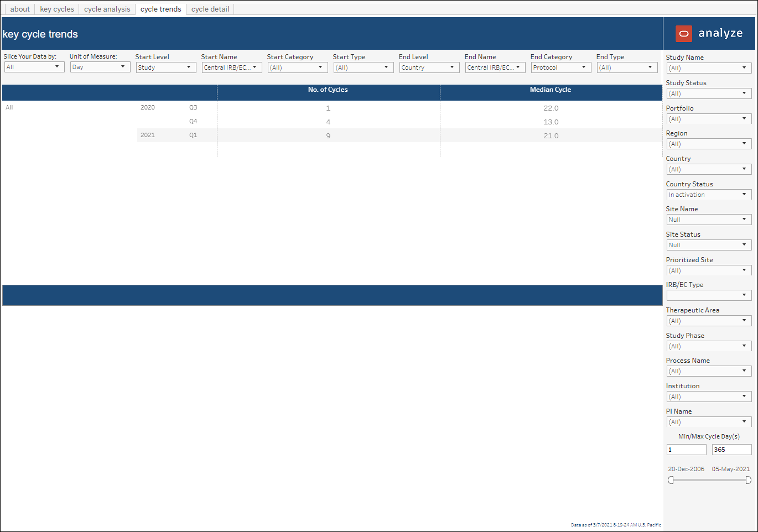Select the Q4 quarter row label

(x=193, y=121)
